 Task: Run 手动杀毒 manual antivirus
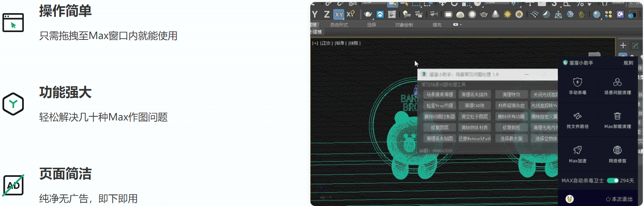(x=578, y=86)
